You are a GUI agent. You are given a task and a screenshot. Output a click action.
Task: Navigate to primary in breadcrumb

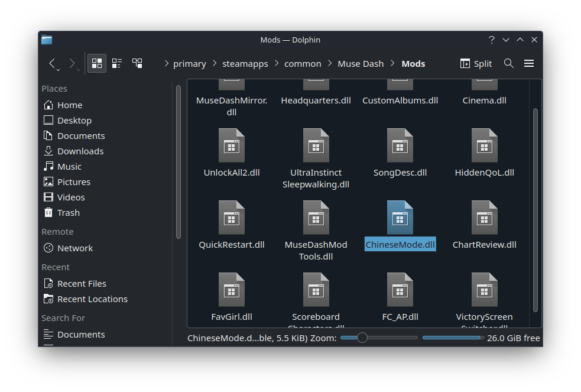(189, 64)
